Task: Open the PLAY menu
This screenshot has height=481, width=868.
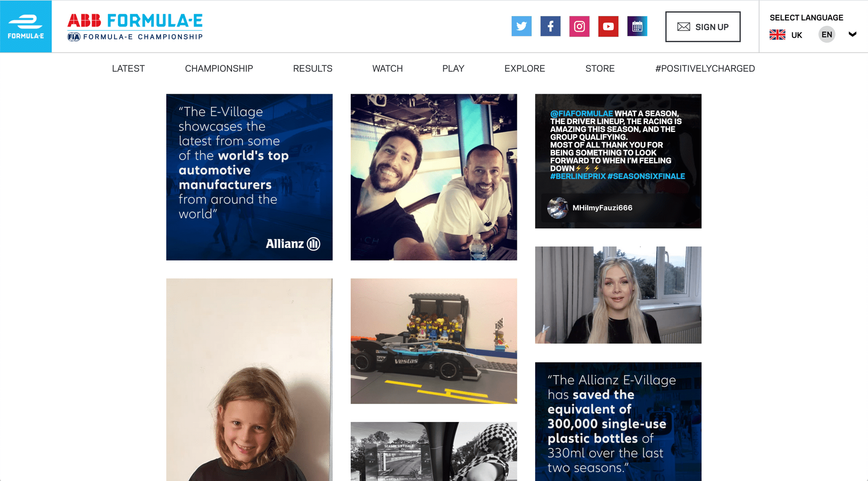Action: coord(453,69)
